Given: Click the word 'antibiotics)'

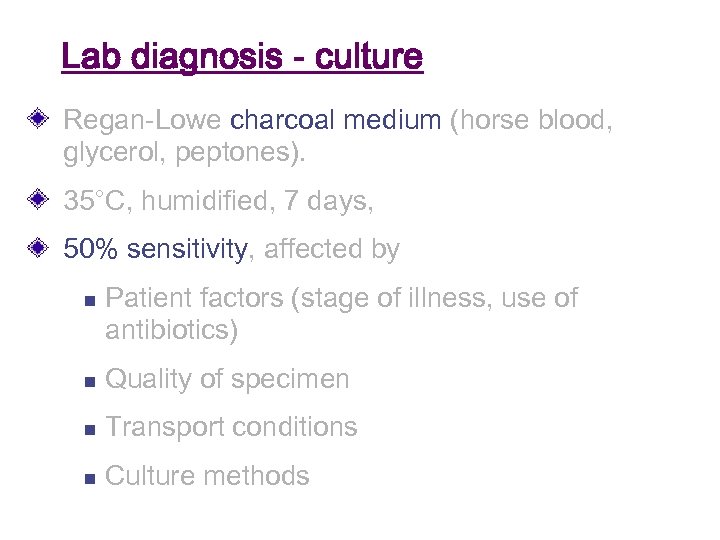Looking at the screenshot, I should [171, 330].
